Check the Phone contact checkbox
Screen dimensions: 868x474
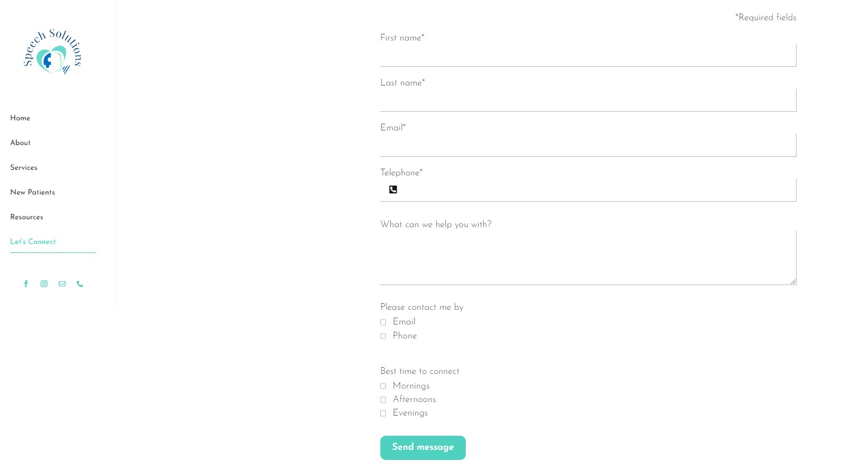click(x=383, y=336)
